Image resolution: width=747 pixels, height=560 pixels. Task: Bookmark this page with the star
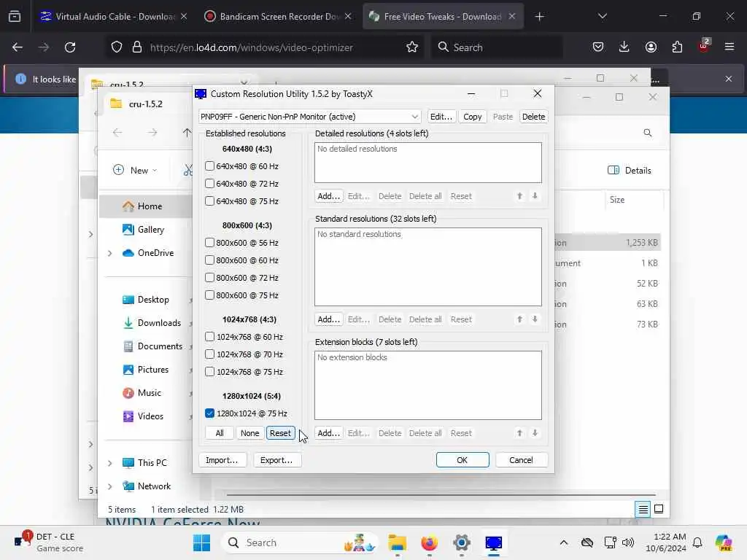tap(412, 47)
